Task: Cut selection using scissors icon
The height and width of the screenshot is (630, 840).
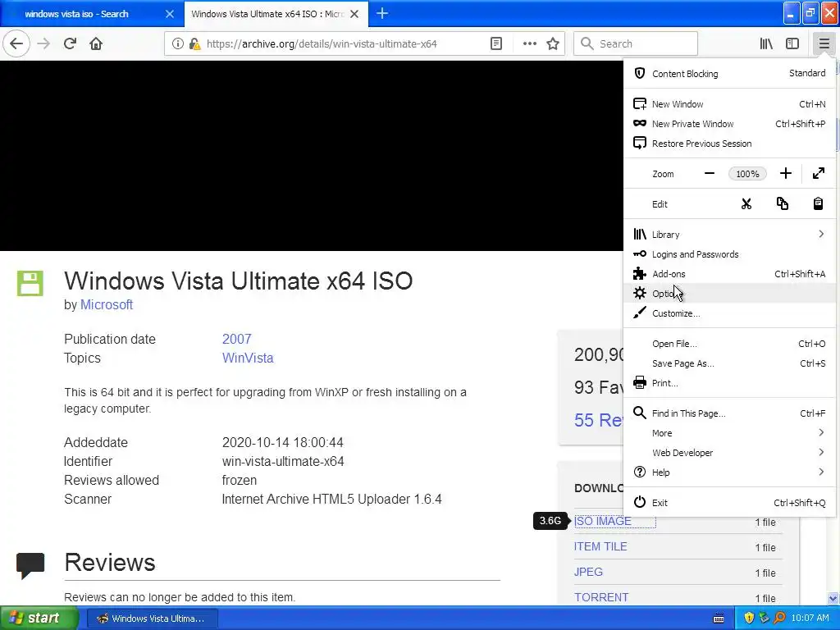Action: click(746, 203)
